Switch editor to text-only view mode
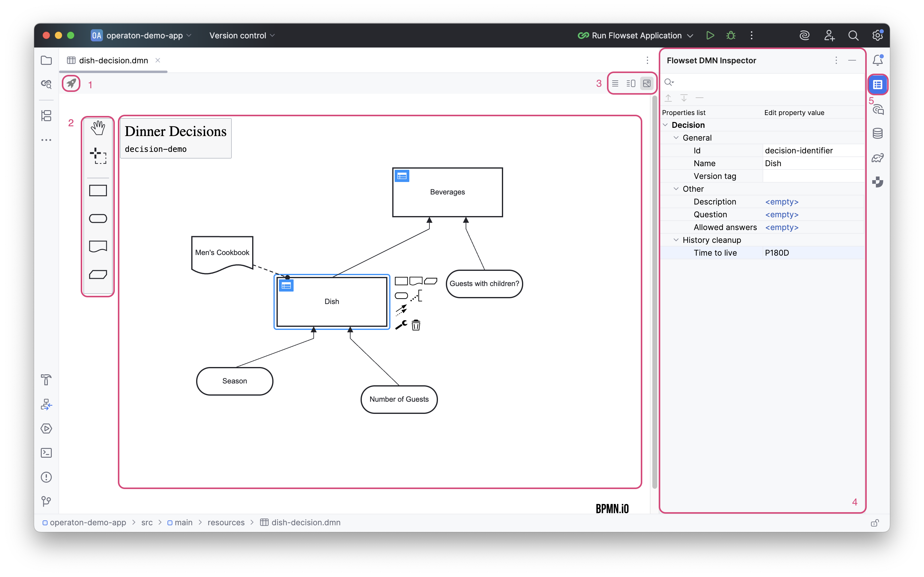The width and height of the screenshot is (924, 577). (x=615, y=83)
